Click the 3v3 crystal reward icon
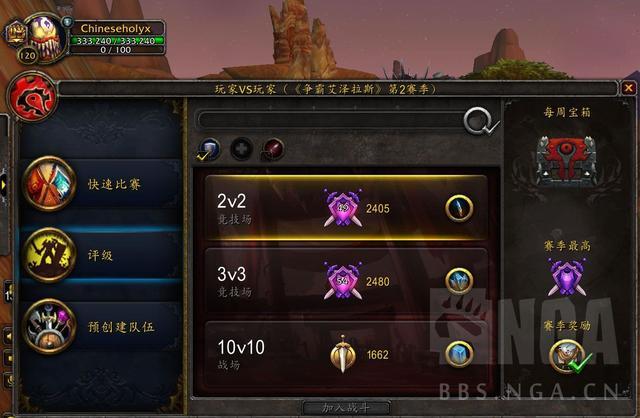640x418 pixels. pos(459,281)
